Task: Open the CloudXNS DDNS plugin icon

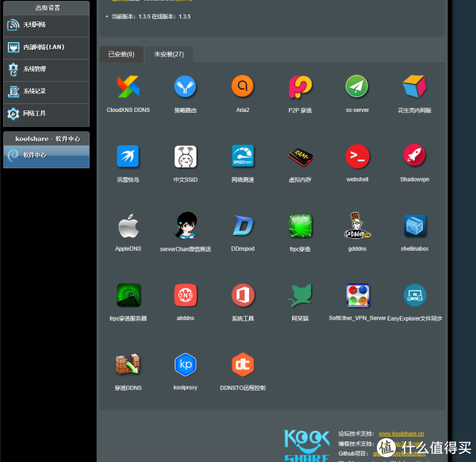Action: point(128,87)
